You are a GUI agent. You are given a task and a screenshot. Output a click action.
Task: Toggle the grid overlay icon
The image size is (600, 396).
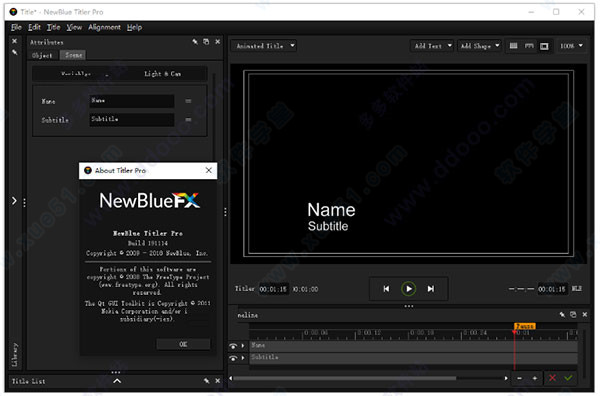click(514, 46)
